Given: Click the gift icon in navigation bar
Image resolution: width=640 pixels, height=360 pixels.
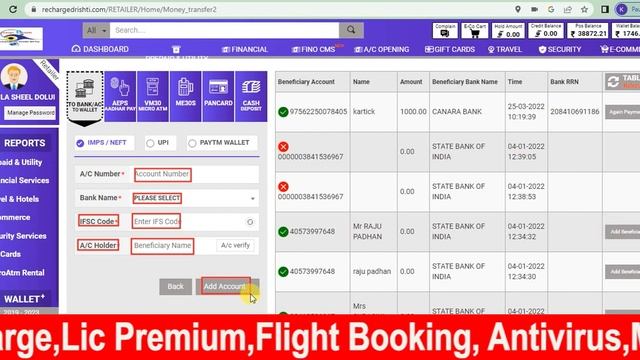Looking at the screenshot, I should (x=176, y=49).
